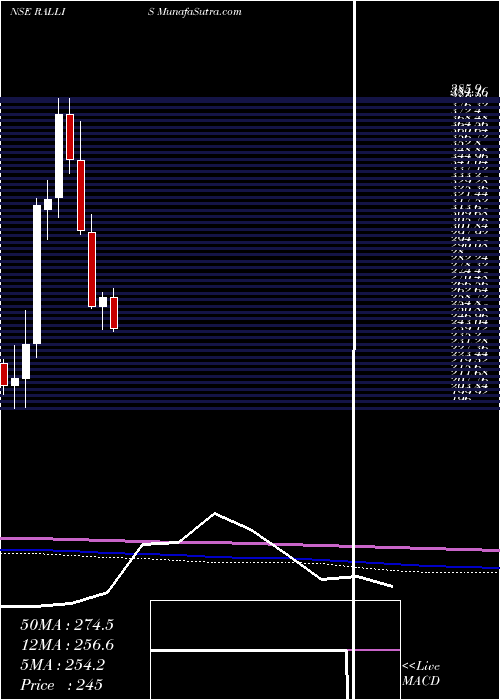Click the '<<Live MACD' label
This screenshot has height=700, width=500.
pos(421,674)
